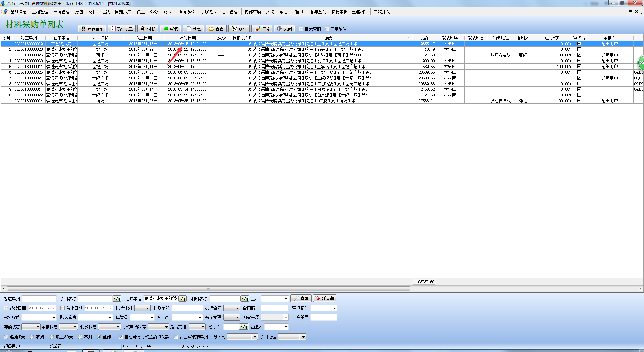Open the 默认库房 filter dropdown
Image resolution: width=644 pixels, height=352 pixels.
point(110,317)
